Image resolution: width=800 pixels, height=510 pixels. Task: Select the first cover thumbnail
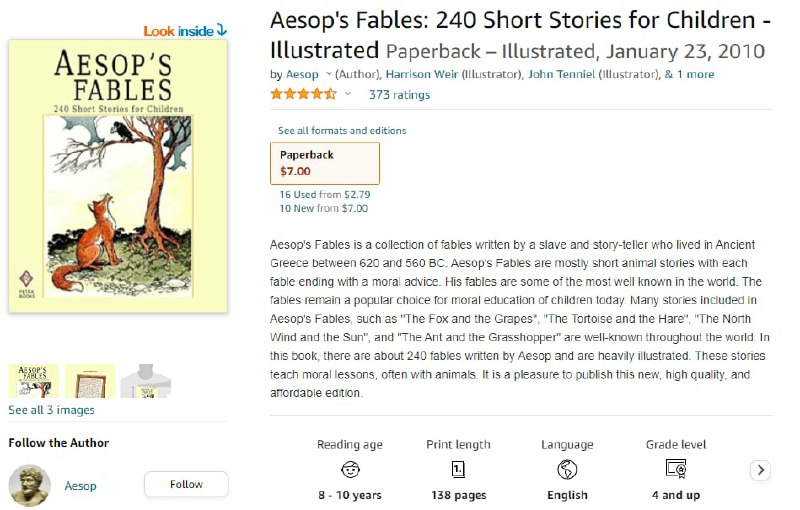click(x=33, y=382)
